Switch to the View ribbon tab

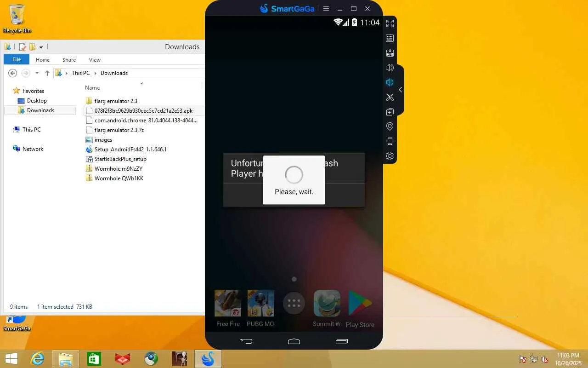95,60
